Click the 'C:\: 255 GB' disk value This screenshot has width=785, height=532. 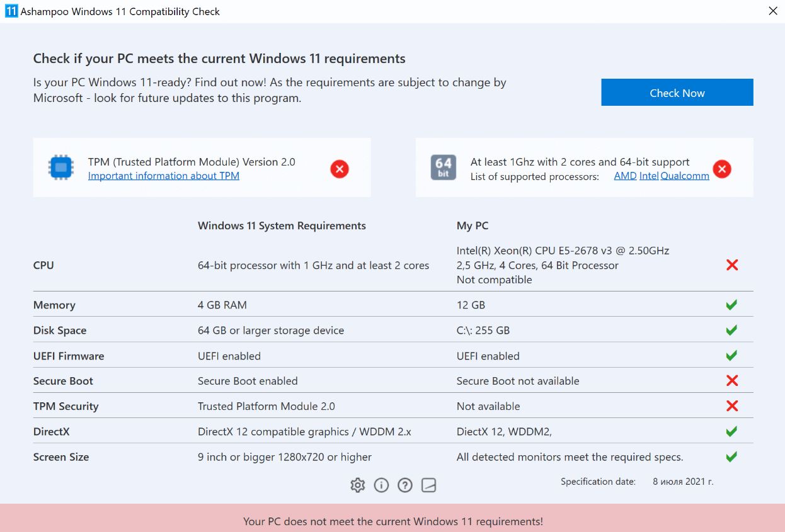483,331
